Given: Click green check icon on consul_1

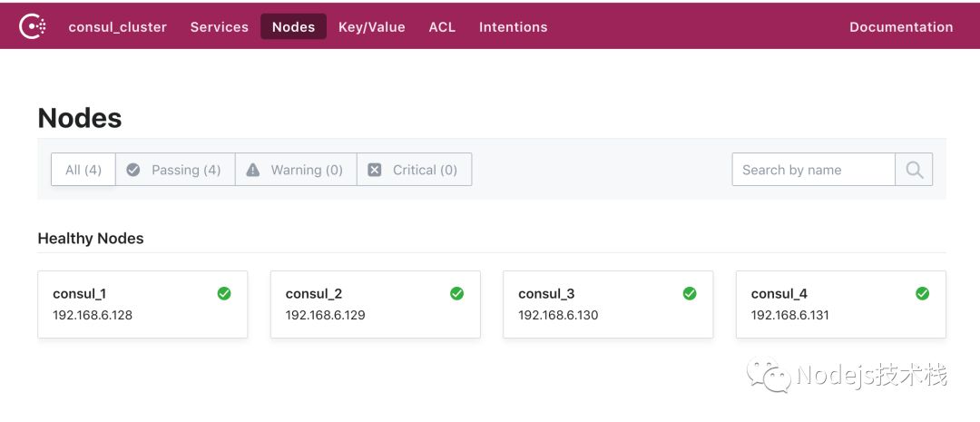Looking at the screenshot, I should pyautogui.click(x=224, y=293).
